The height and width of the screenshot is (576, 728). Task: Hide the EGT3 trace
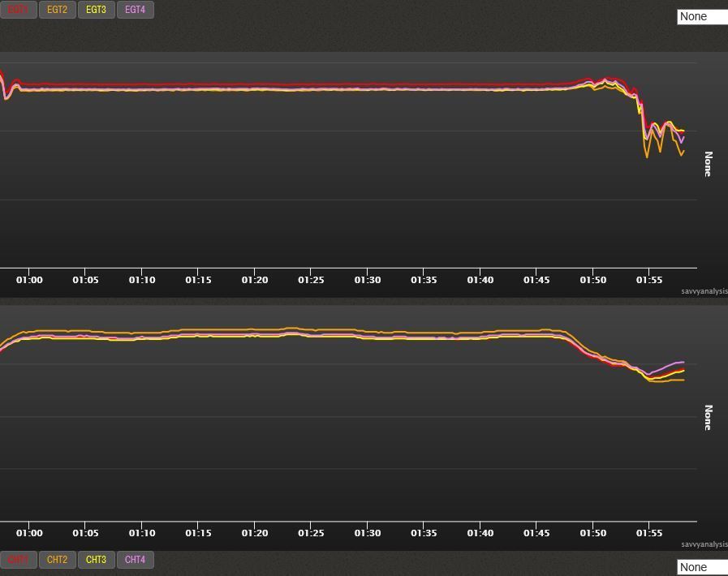[x=96, y=10]
